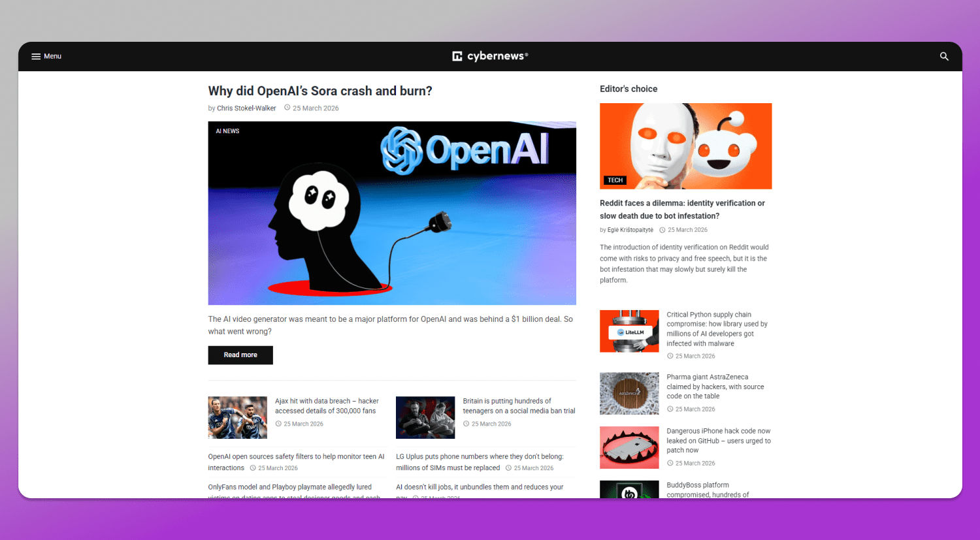
Task: Open Pharma giant AstraZeneca article
Action: [x=715, y=387]
